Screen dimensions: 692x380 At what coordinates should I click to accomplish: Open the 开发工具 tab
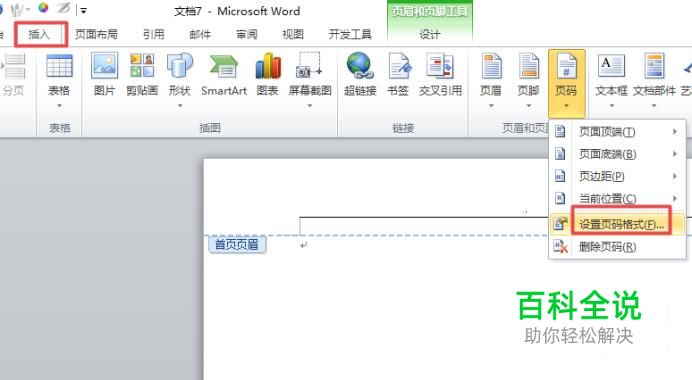pos(350,34)
